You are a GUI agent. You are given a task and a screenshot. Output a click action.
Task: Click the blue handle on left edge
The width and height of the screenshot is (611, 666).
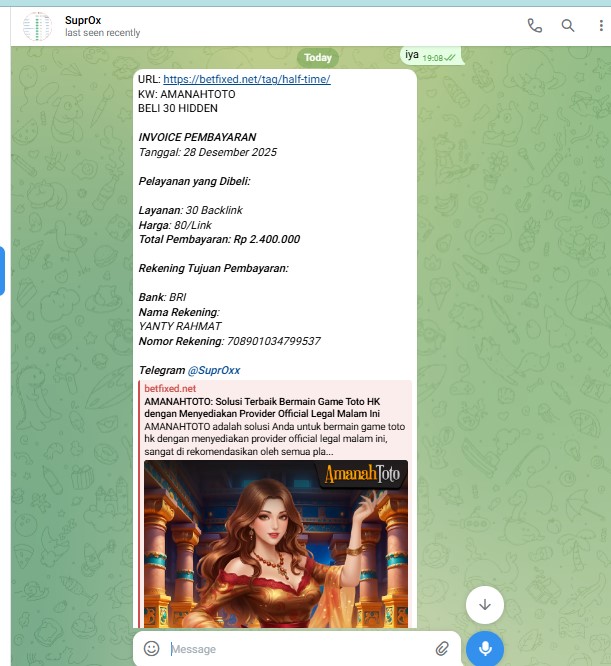coord(3,270)
